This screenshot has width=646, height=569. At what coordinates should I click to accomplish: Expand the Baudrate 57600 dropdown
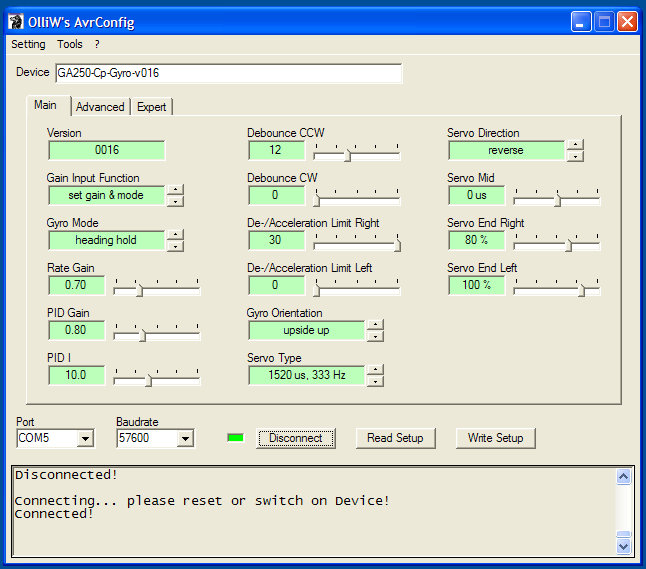184,438
